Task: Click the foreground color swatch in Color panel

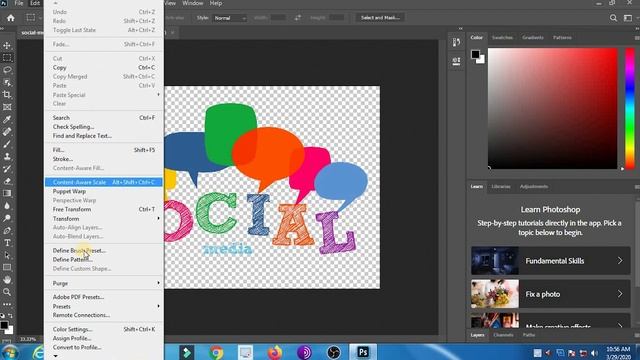Action: point(475,54)
